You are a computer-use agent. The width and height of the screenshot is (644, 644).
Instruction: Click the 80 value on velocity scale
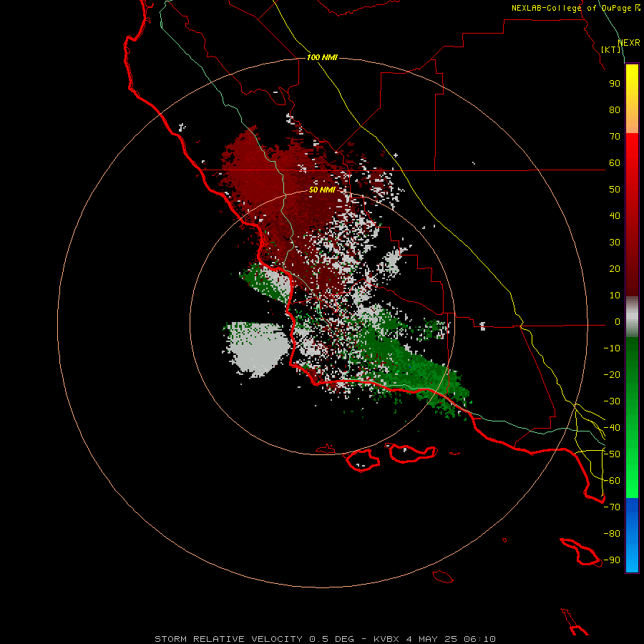click(x=615, y=109)
